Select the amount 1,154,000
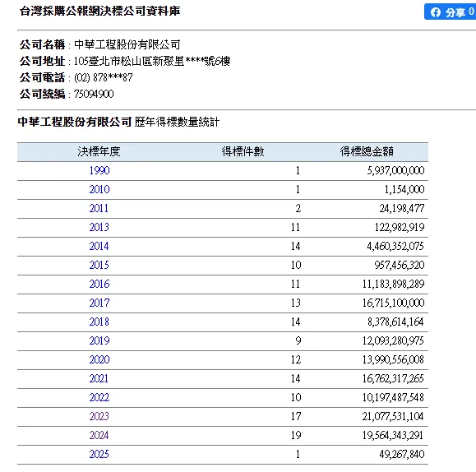The width and height of the screenshot is (476, 472). coord(404,189)
